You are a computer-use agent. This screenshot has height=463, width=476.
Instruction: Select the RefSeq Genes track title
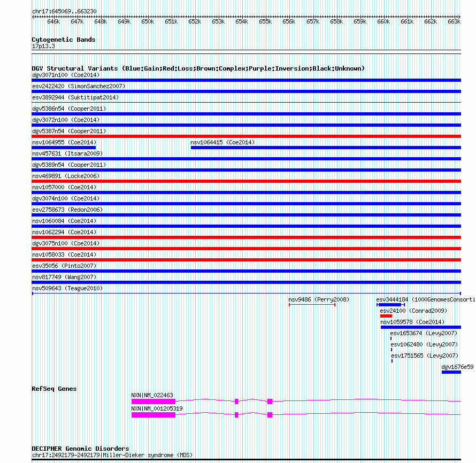pyautogui.click(x=54, y=389)
